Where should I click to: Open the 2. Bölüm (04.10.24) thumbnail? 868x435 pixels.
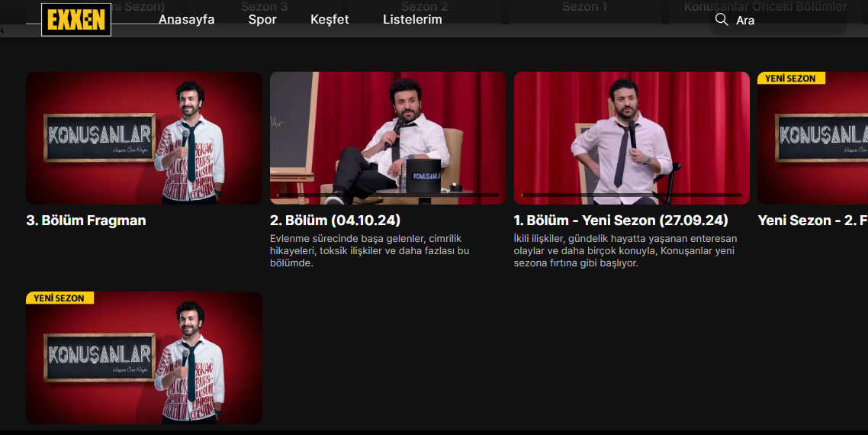pos(388,138)
